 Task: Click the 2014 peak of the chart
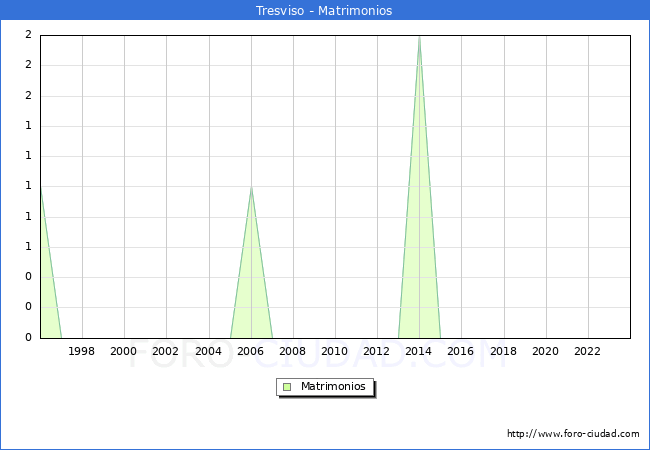pyautogui.click(x=420, y=38)
